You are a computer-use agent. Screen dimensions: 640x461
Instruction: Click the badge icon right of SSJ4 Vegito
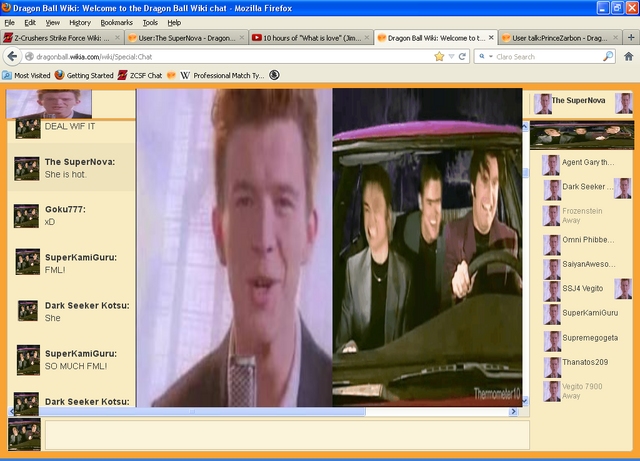(623, 289)
